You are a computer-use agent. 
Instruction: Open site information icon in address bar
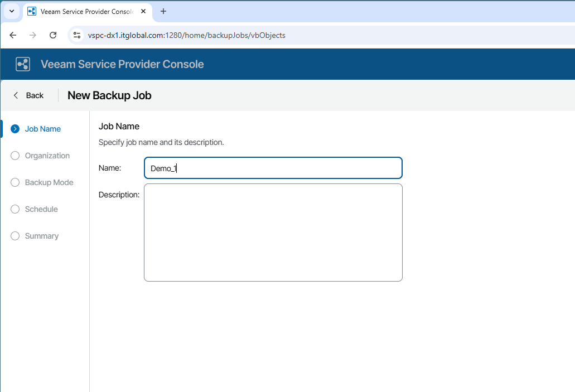point(77,35)
